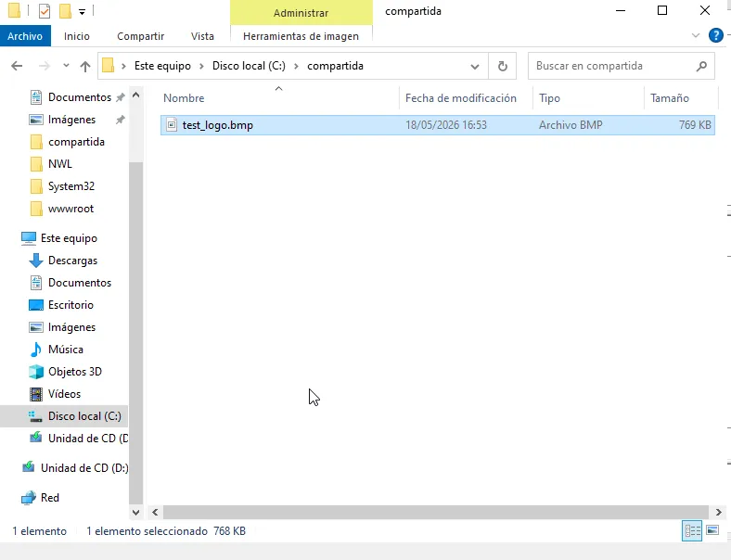This screenshot has height=560, width=731.
Task: Click the Objetos 3D cube icon
Action: pyautogui.click(x=36, y=372)
